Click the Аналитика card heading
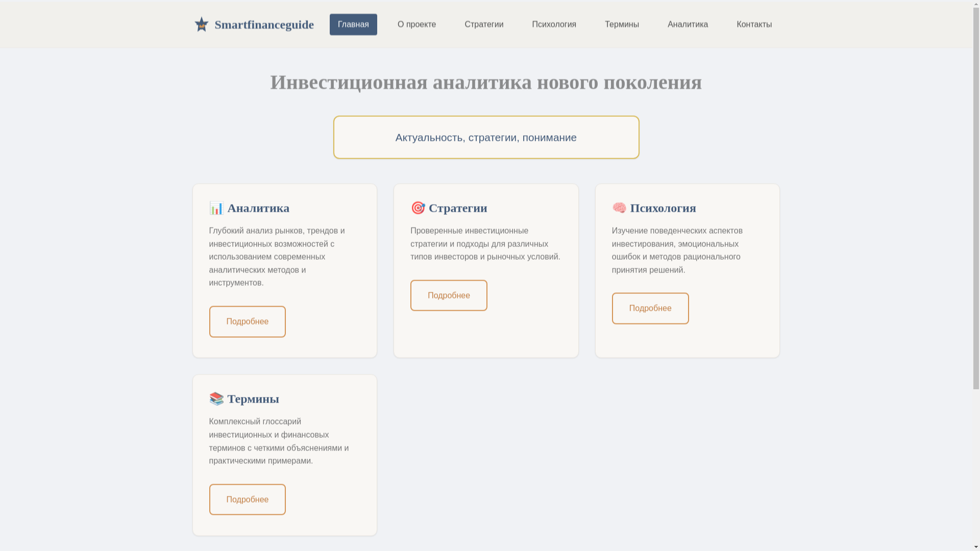The width and height of the screenshot is (980, 551). click(249, 208)
